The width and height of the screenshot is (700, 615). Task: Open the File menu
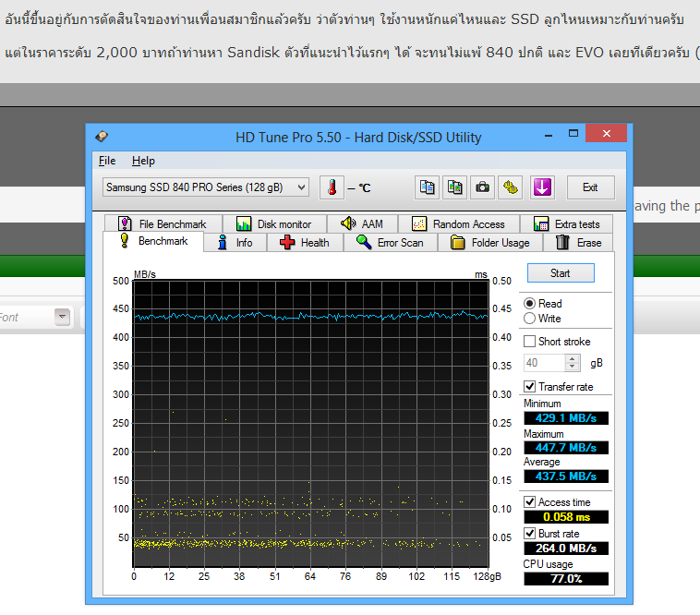[x=107, y=161]
